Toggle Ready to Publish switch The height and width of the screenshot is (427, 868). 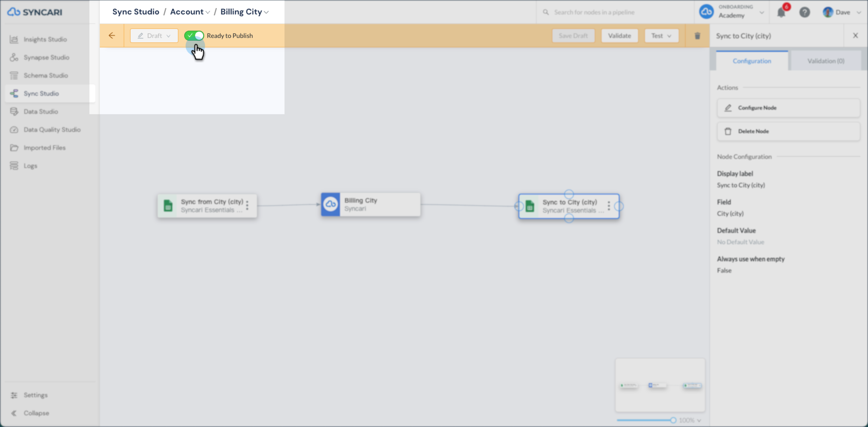194,35
